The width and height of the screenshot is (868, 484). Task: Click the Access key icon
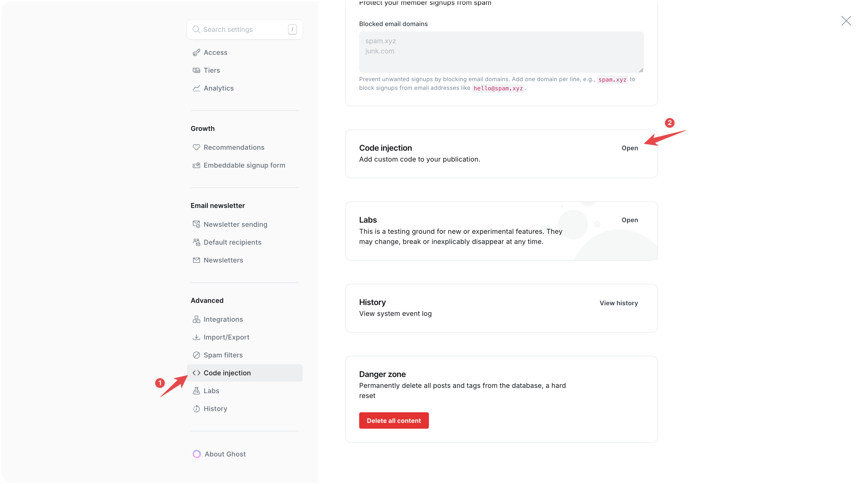click(196, 53)
